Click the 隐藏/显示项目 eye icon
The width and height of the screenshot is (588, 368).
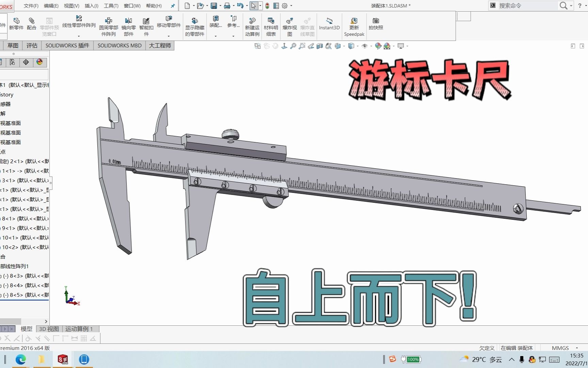365,46
